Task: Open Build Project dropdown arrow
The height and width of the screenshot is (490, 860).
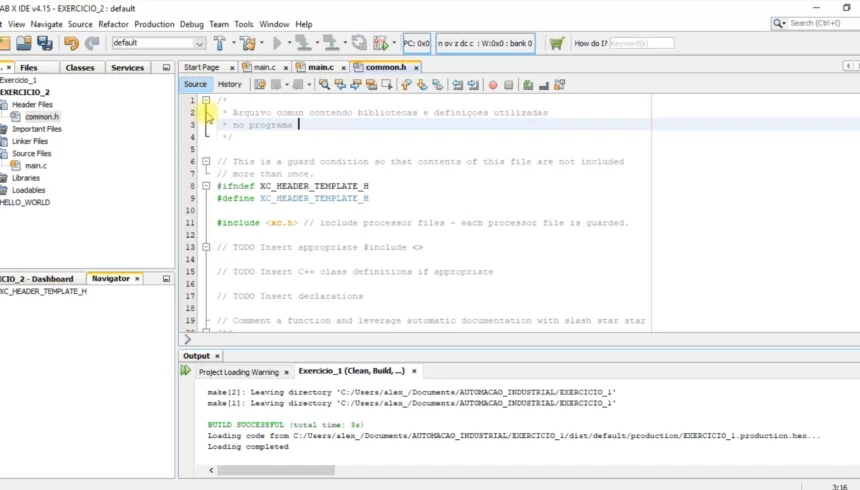Action: (234, 43)
